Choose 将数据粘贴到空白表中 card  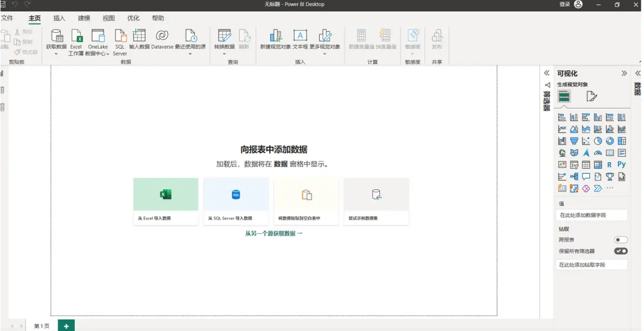pyautogui.click(x=306, y=201)
